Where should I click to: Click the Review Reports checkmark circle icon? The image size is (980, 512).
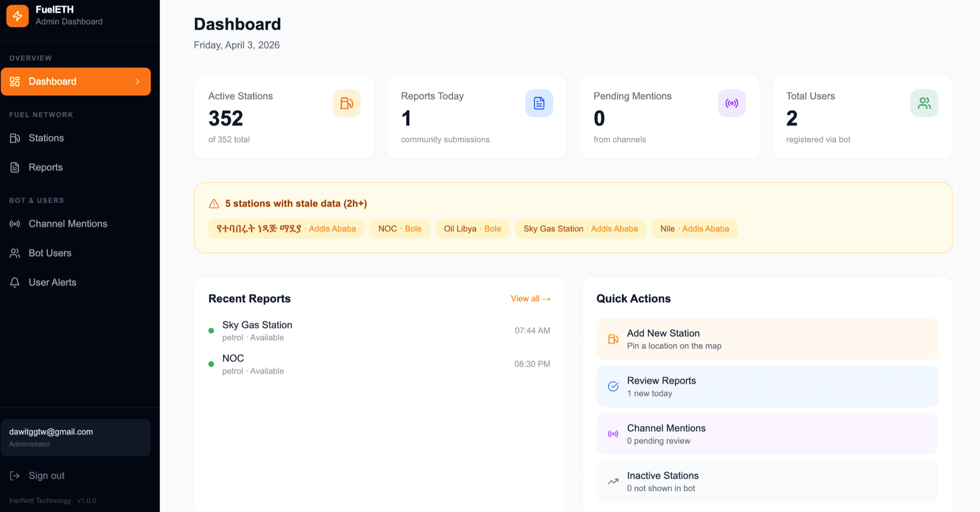tap(613, 386)
